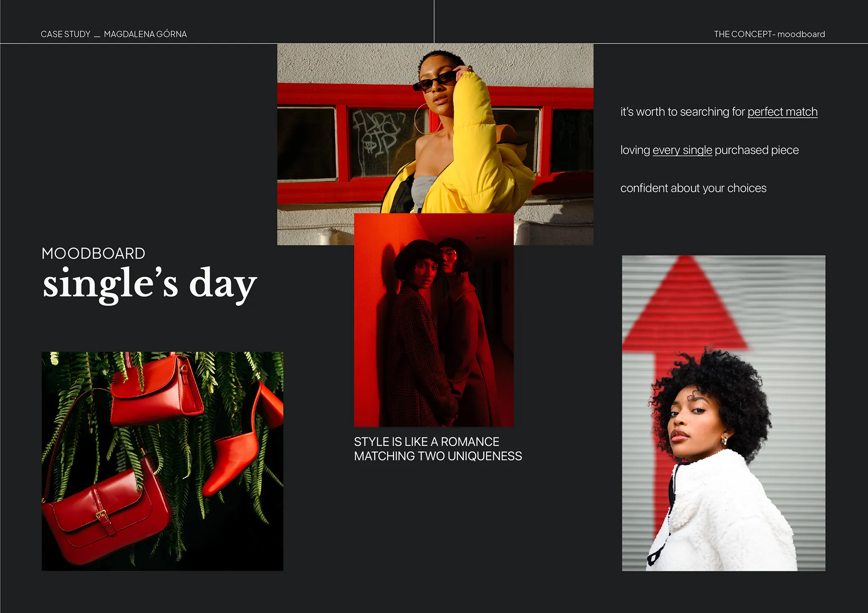Click the 'every single' underlined text
868x613 pixels.
[x=682, y=150]
